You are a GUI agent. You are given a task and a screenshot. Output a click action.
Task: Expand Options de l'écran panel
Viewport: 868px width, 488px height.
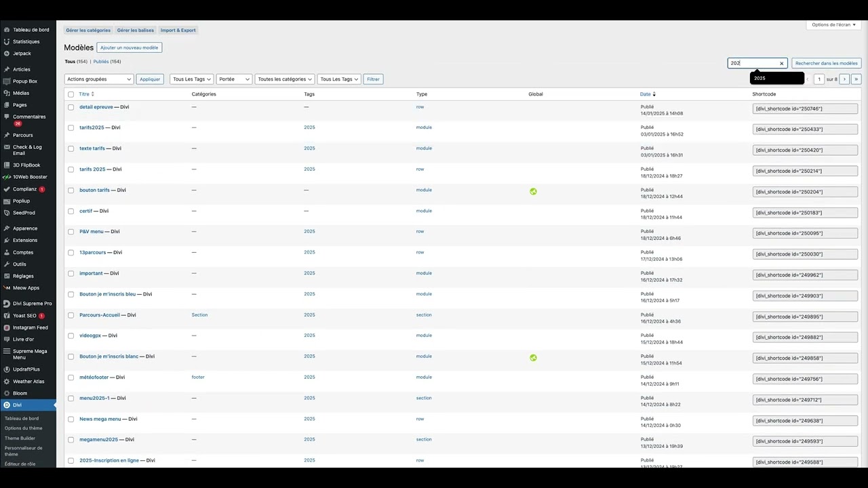click(x=834, y=24)
